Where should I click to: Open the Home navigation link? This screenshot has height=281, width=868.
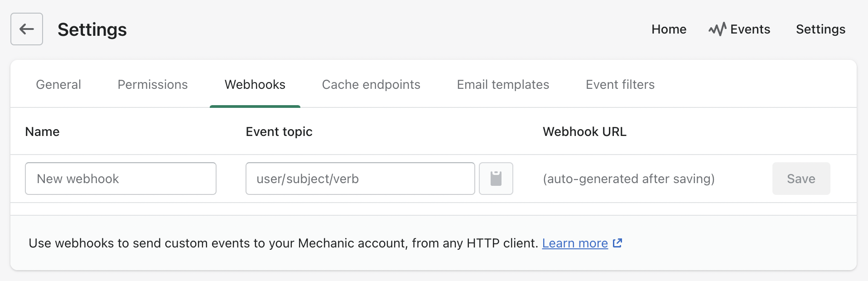[669, 29]
